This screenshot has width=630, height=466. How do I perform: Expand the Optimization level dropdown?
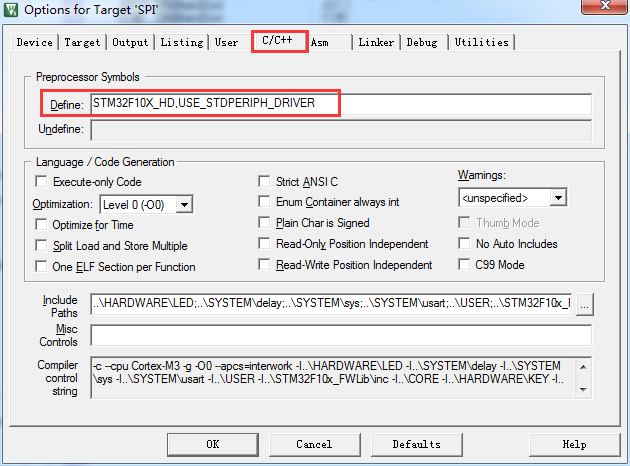click(183, 204)
